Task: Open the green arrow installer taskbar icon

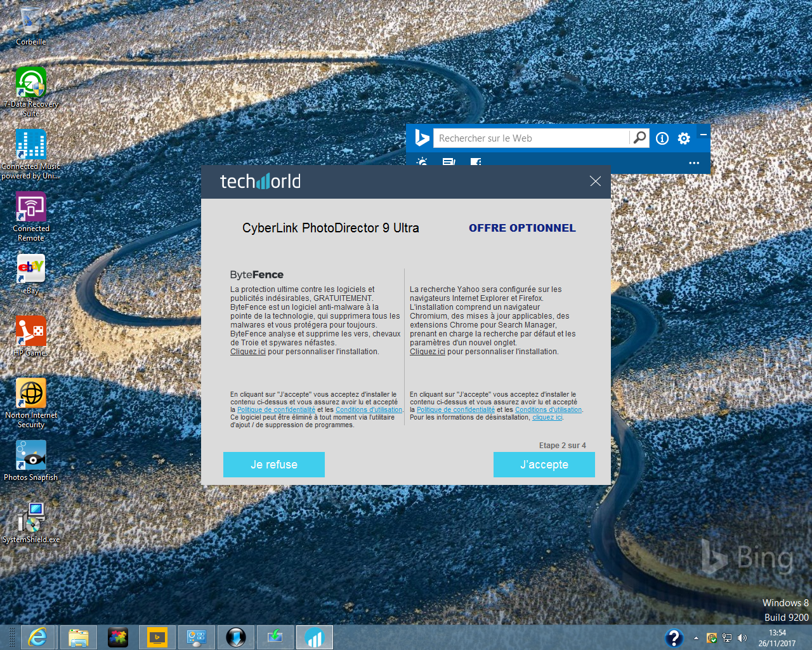Action: tap(275, 637)
